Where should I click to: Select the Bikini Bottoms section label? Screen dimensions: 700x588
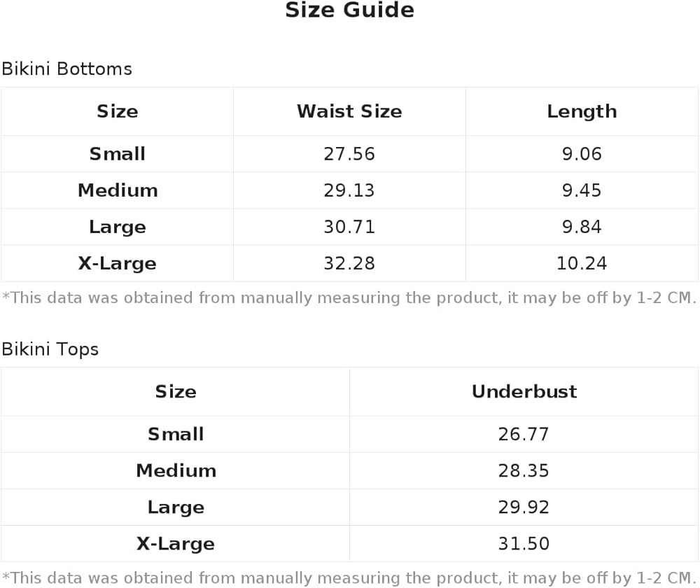tap(67, 69)
